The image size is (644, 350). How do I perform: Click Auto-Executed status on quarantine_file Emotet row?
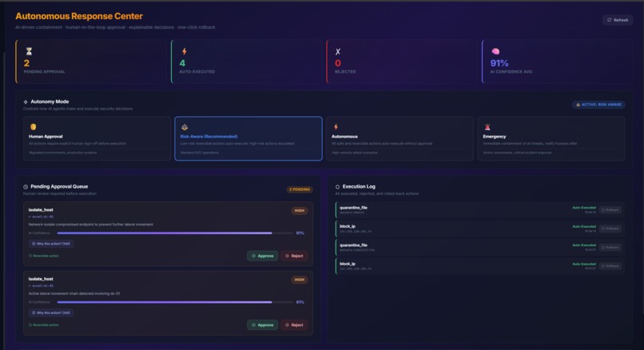(x=584, y=208)
